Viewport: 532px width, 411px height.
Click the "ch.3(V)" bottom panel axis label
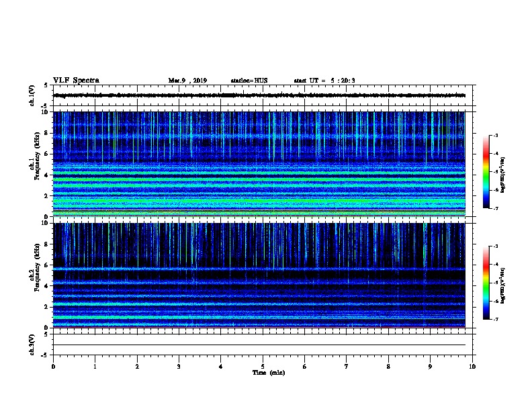tap(32, 345)
